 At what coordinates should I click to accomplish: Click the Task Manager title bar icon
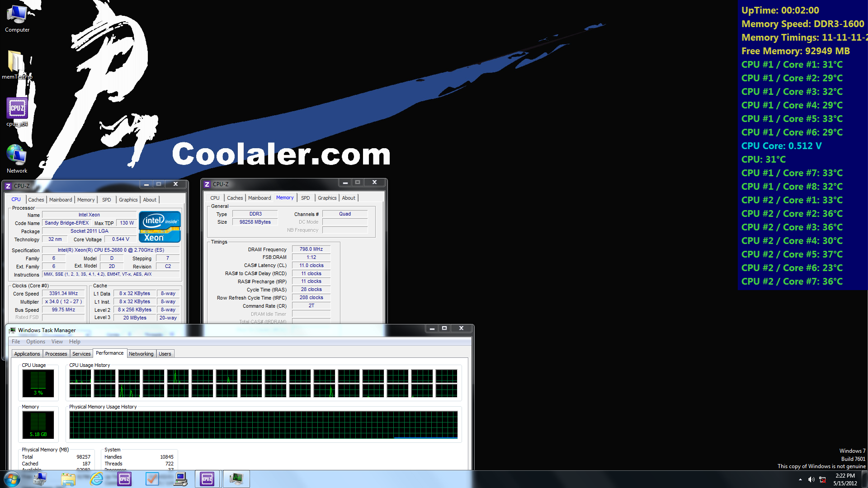coord(12,330)
